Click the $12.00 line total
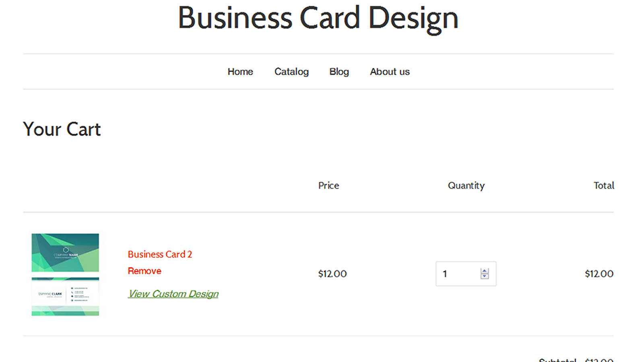The height and width of the screenshot is (362, 644). pos(599,274)
